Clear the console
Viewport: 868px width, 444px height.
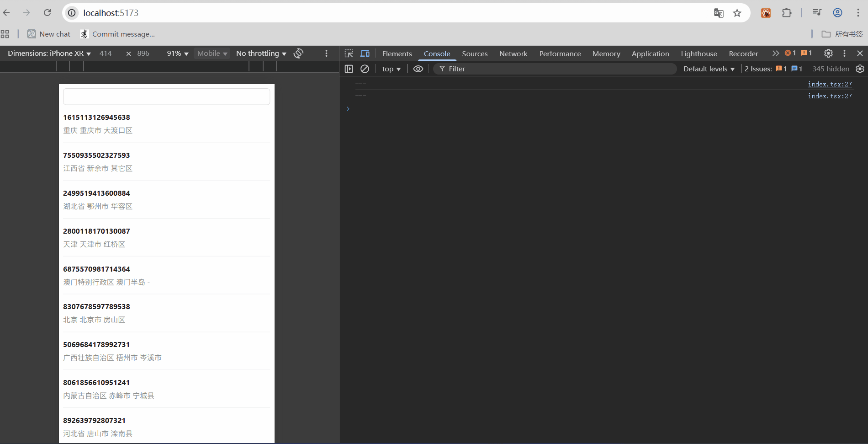365,69
